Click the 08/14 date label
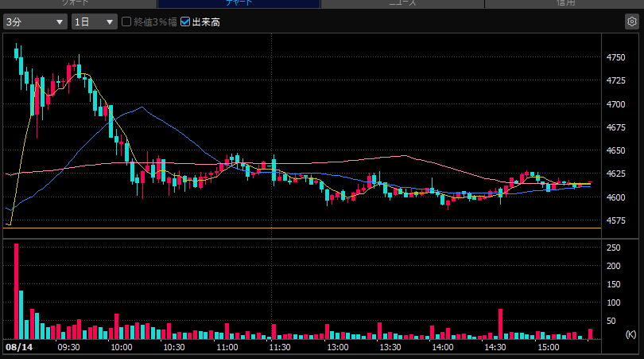Image resolution: width=644 pixels, height=359 pixels. 19,347
